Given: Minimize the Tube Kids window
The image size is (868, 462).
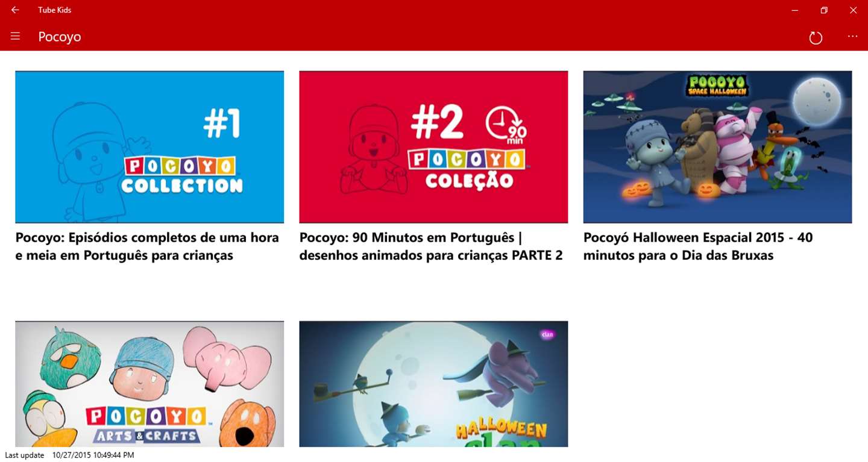Looking at the screenshot, I should coord(795,10).
